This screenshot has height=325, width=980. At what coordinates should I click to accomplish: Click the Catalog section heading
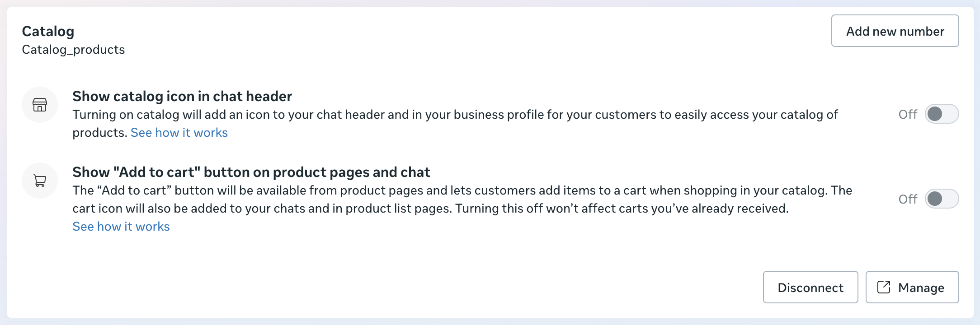48,31
